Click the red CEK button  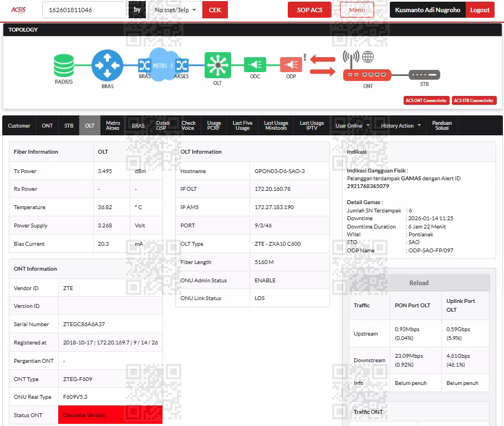(215, 10)
